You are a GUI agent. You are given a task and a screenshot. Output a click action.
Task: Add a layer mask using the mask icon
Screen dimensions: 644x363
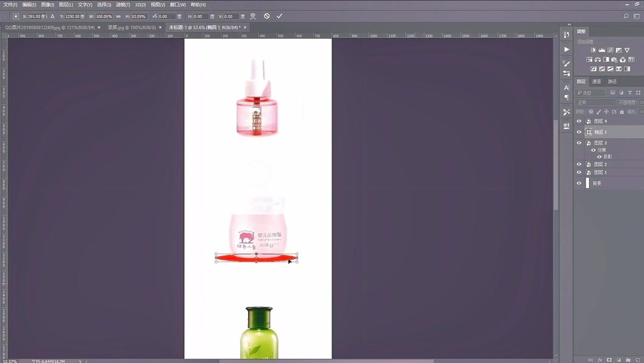pyautogui.click(x=609, y=359)
